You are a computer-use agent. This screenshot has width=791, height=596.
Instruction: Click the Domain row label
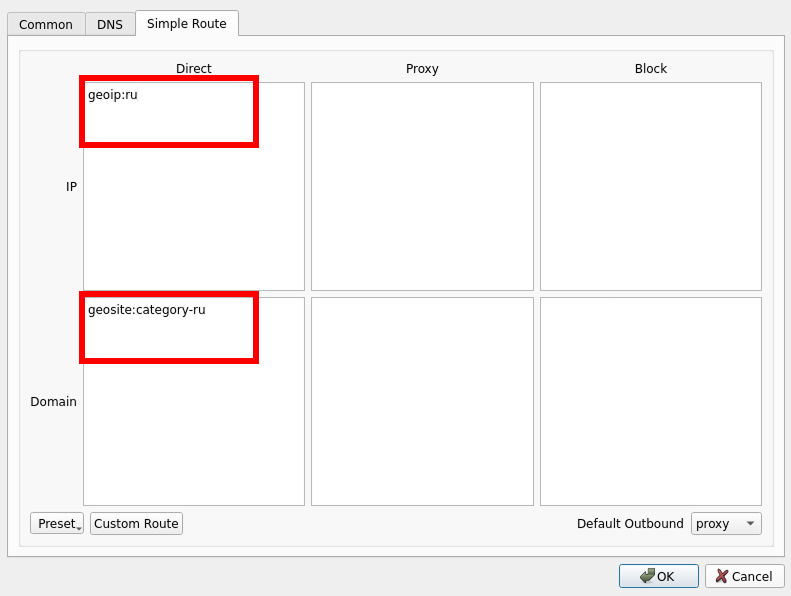tap(53, 402)
